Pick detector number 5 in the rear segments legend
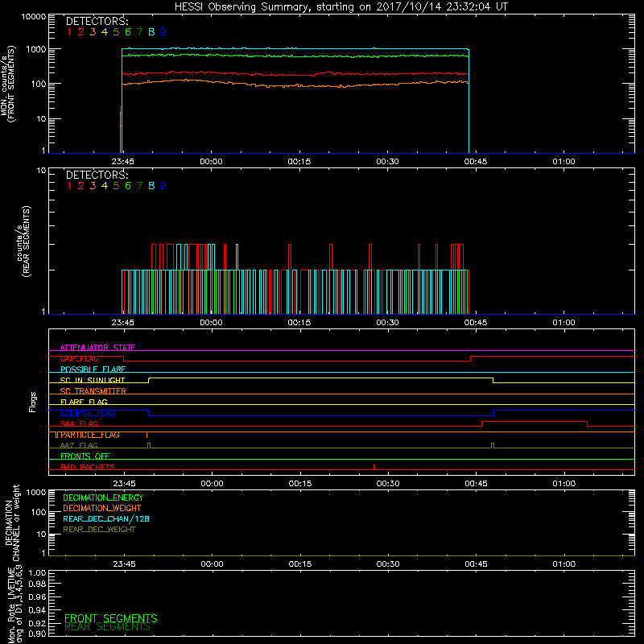644x644 pixels. (x=116, y=186)
